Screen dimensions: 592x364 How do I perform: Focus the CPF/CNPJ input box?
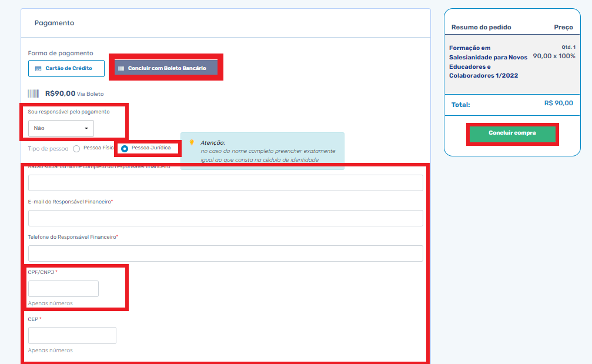pos(63,289)
